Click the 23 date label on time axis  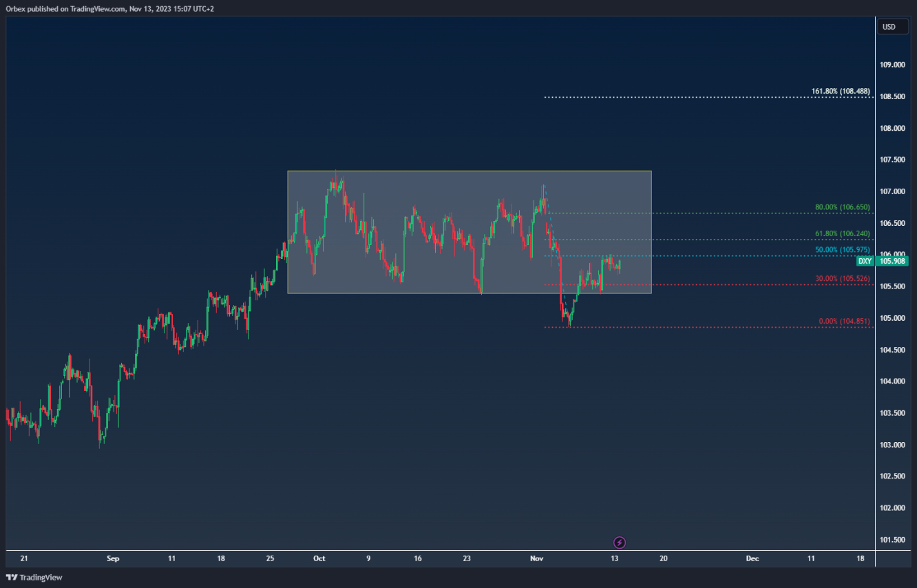[x=467, y=558]
